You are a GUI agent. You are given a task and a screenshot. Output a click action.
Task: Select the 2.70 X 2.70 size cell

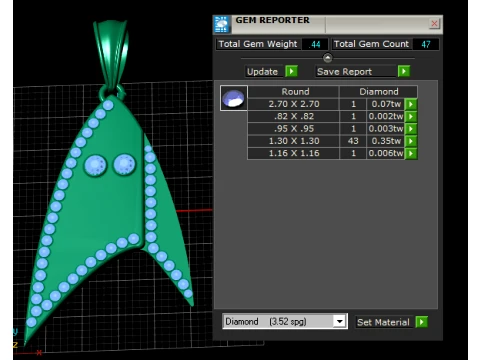293,104
